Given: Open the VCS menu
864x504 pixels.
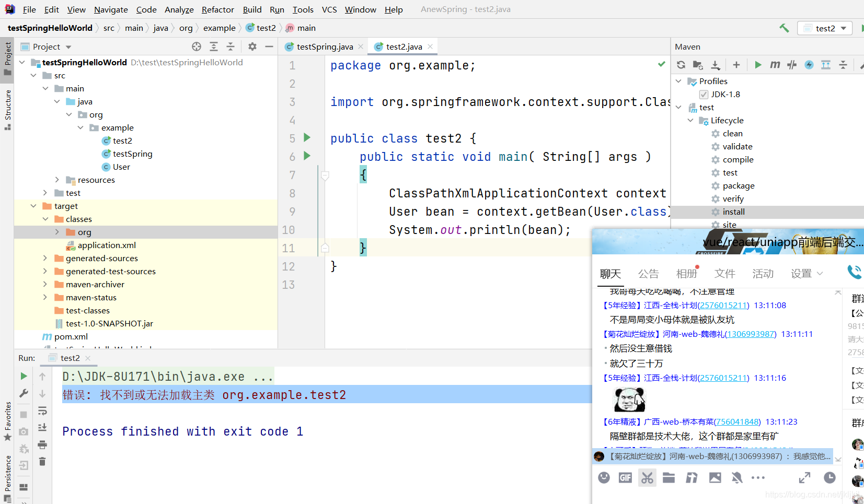Looking at the screenshot, I should tap(329, 9).
